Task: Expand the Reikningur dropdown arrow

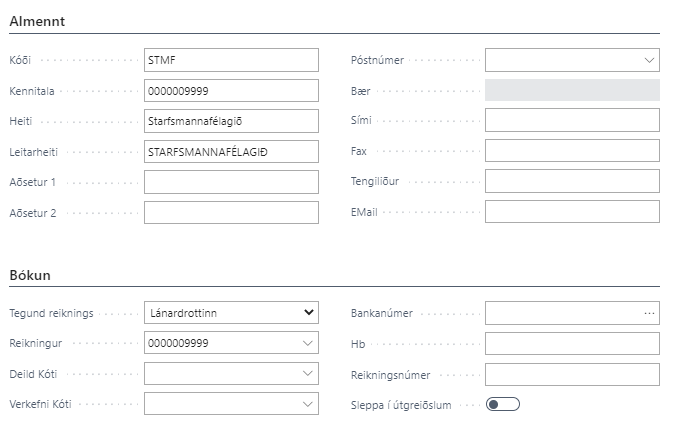Action: click(308, 344)
